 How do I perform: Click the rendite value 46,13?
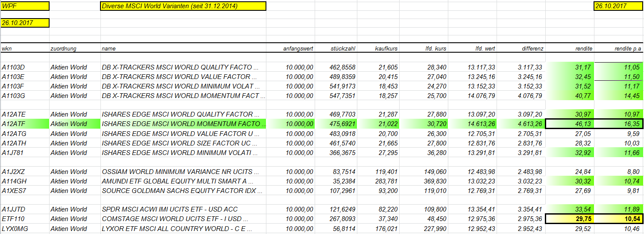570,124
